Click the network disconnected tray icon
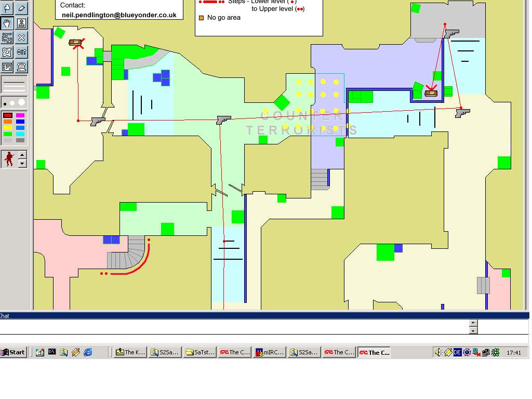 pyautogui.click(x=476, y=353)
